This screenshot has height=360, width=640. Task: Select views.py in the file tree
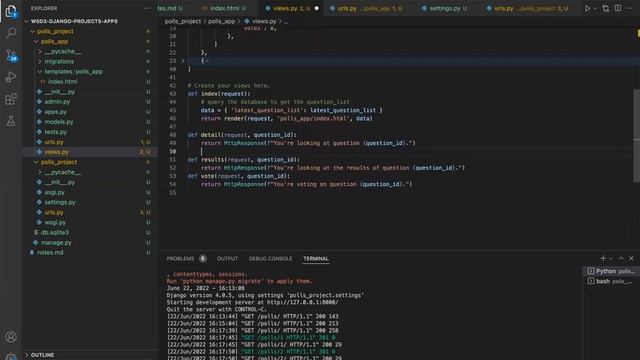pyautogui.click(x=57, y=152)
